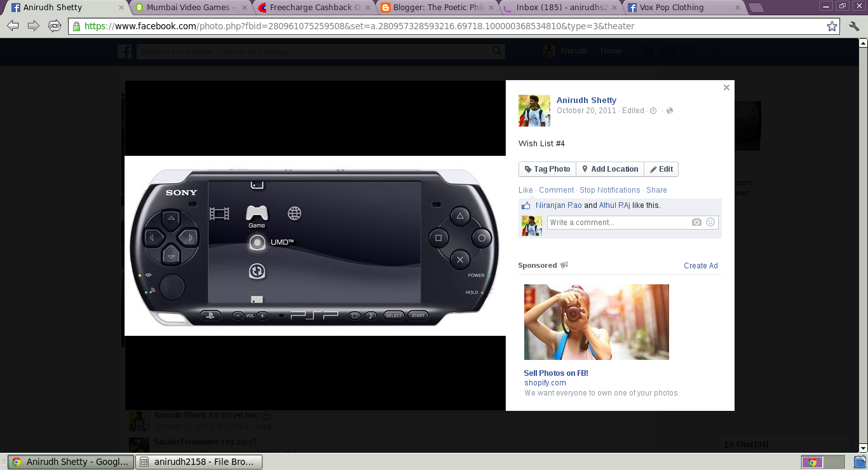Click the page scrollbar down arrow
This screenshot has width=868, height=470.
pos(863,448)
